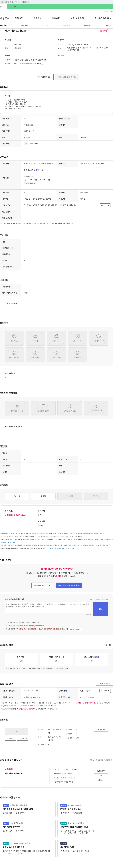Click info icon beside 구인인증번호 label
Screen dimensions: 113x868
[x=69, y=697]
